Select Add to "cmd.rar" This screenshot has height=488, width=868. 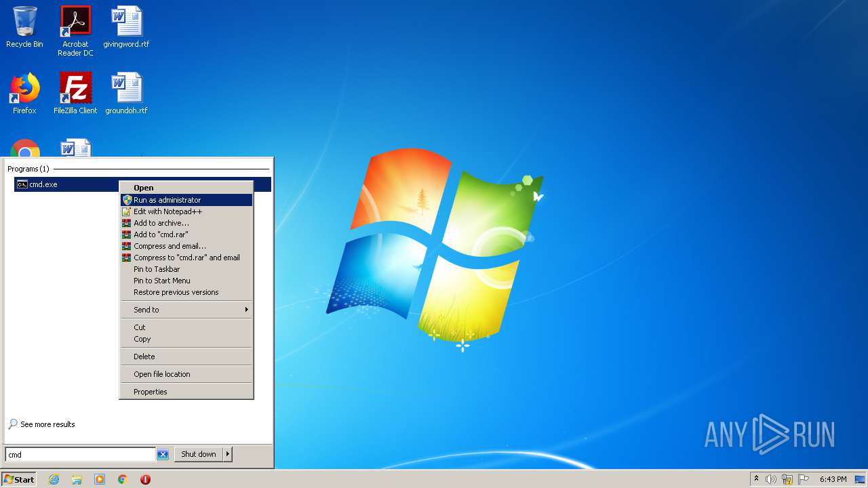coord(186,235)
